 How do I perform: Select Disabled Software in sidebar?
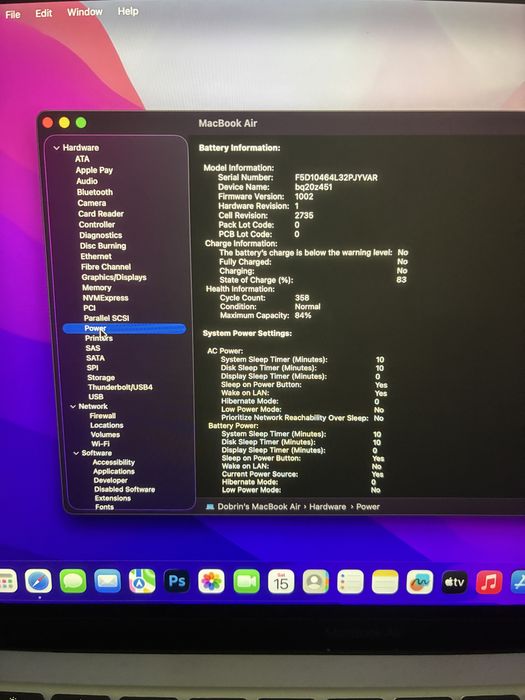tap(125, 489)
